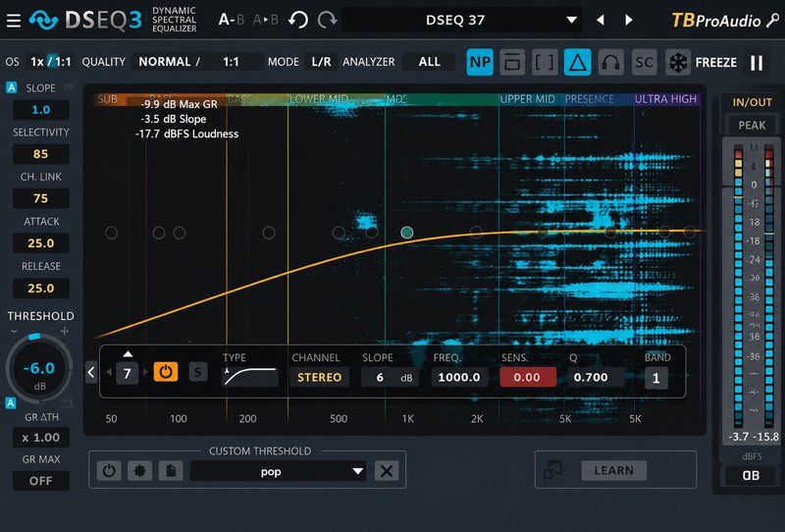Toggle the NP mode button
785x532 pixels.
click(x=480, y=62)
